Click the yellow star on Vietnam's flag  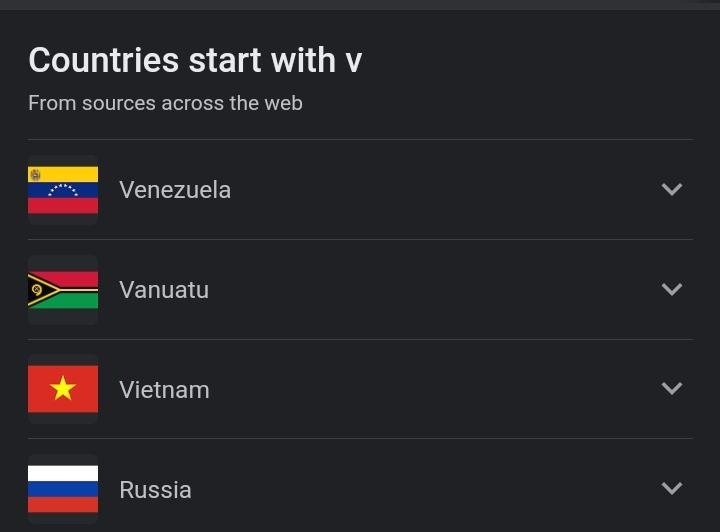coord(63,389)
